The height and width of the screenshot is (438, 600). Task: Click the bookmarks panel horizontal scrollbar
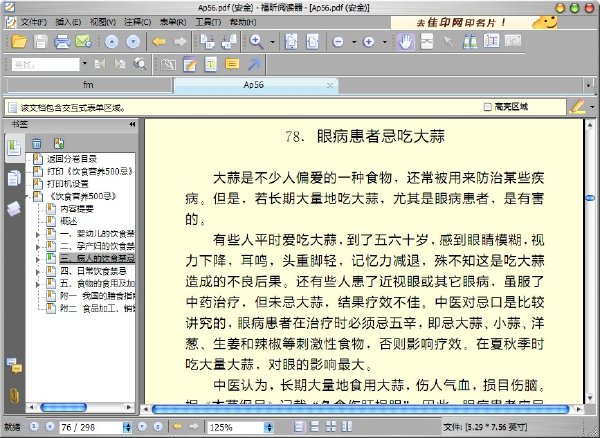click(64, 407)
